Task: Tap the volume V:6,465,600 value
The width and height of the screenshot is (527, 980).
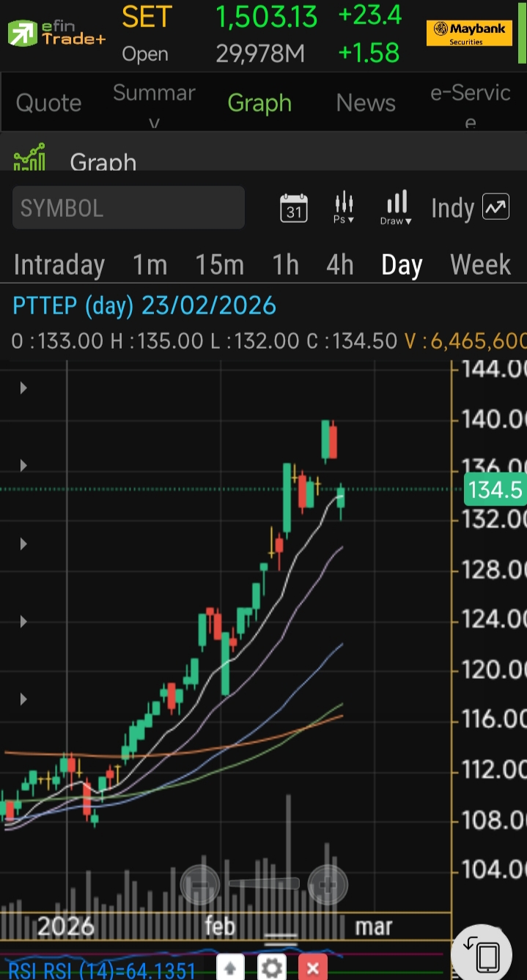Action: coord(465,341)
